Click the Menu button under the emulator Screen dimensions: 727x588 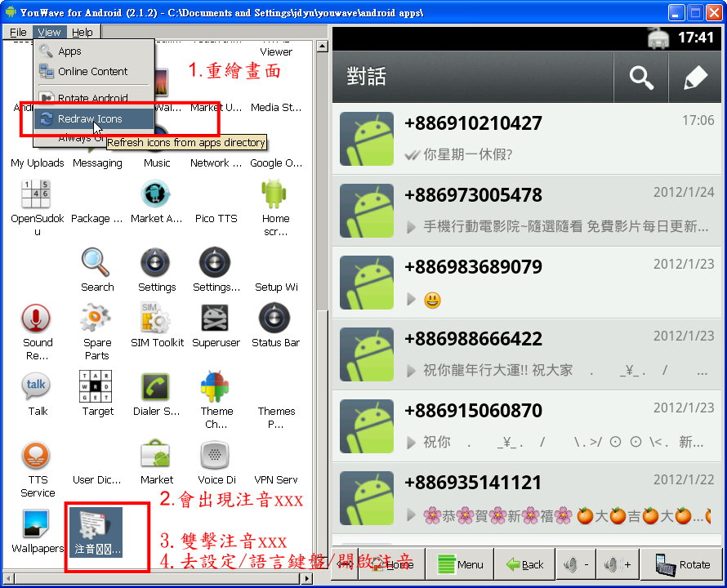(459, 564)
